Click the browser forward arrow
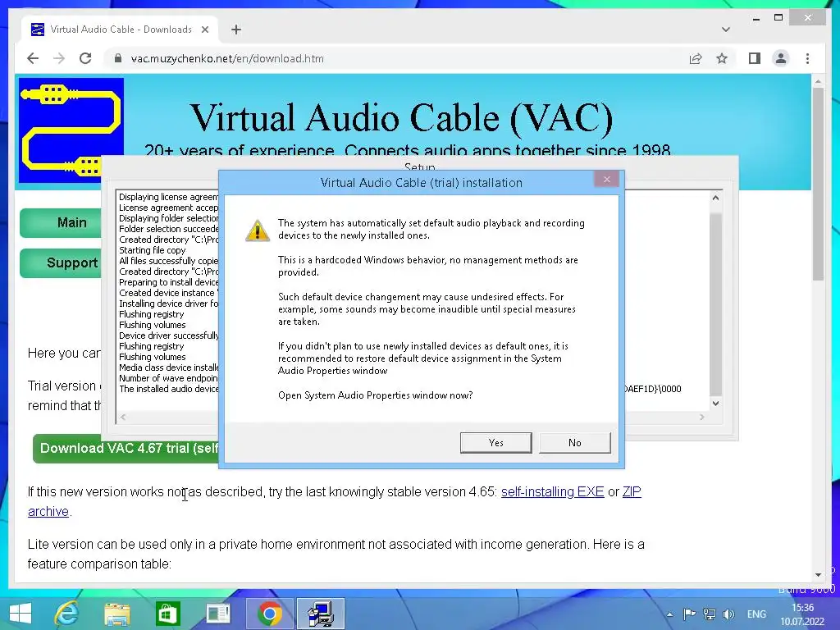840x630 pixels. [59, 58]
